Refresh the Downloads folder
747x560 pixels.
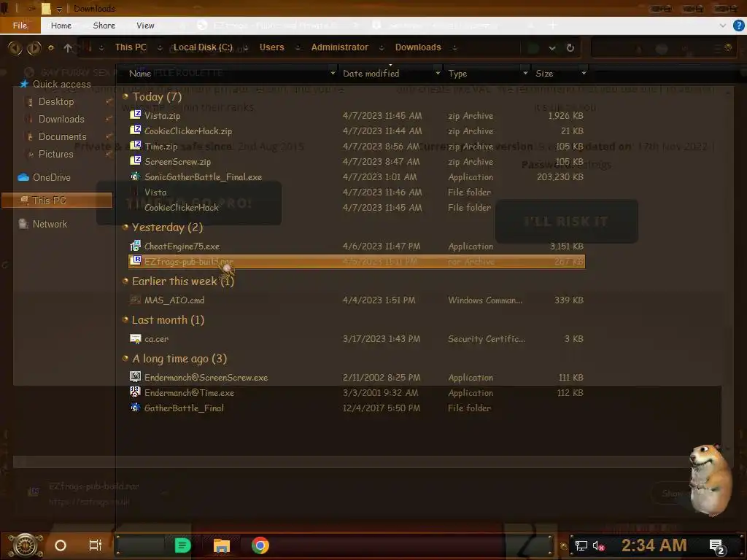pos(570,47)
